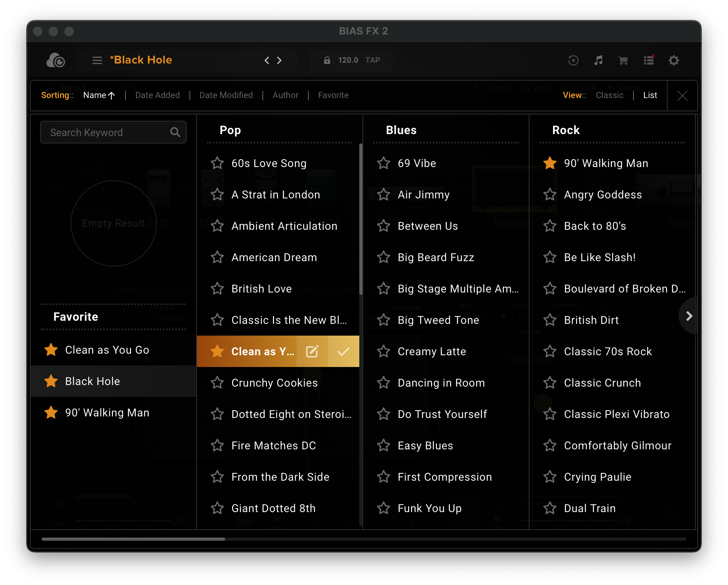
Task: Toggle star for Ambient Articulation
Action: point(217,226)
